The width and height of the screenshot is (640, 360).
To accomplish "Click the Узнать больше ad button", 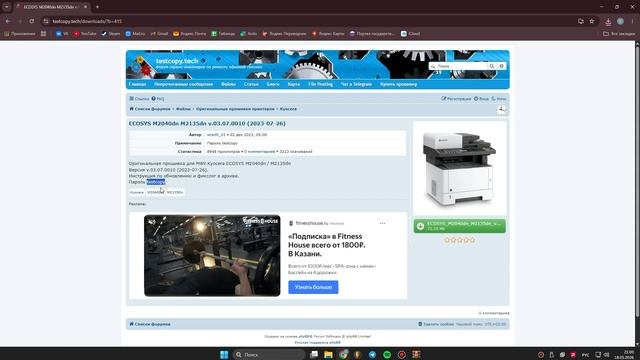I will (x=313, y=287).
